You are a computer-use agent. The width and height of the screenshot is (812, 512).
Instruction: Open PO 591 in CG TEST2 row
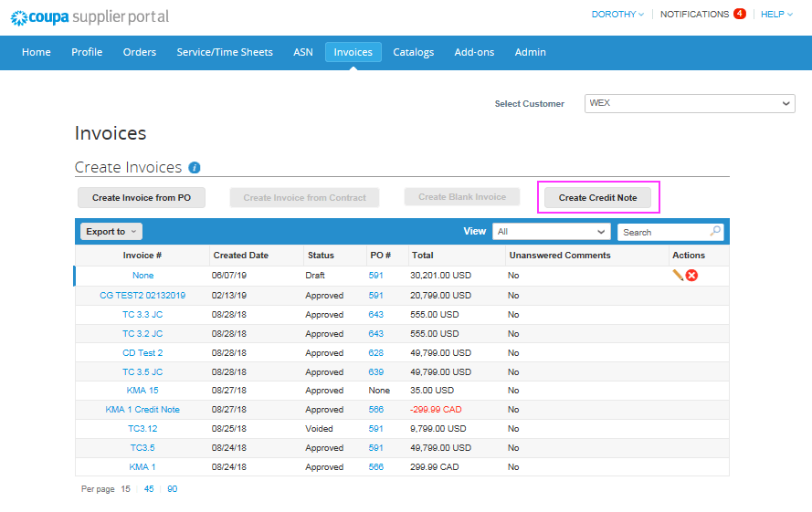coord(376,296)
